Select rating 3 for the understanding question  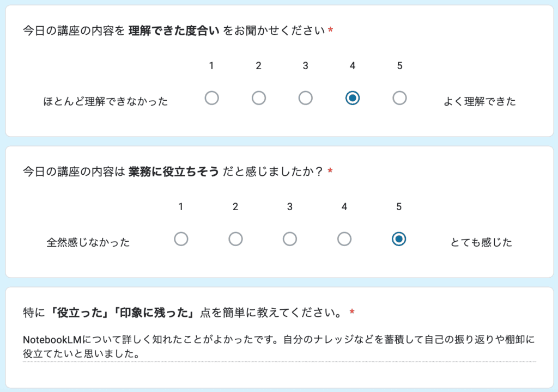coord(305,98)
